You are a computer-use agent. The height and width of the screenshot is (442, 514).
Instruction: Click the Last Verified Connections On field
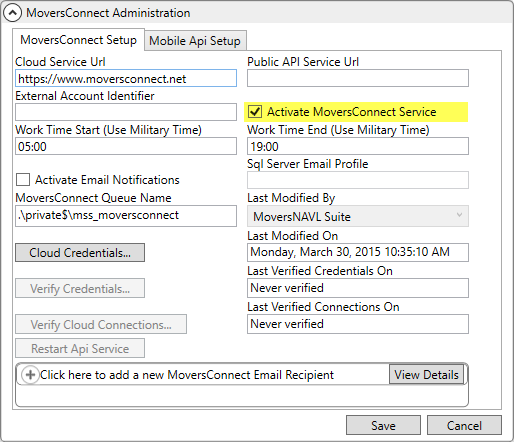(x=358, y=324)
